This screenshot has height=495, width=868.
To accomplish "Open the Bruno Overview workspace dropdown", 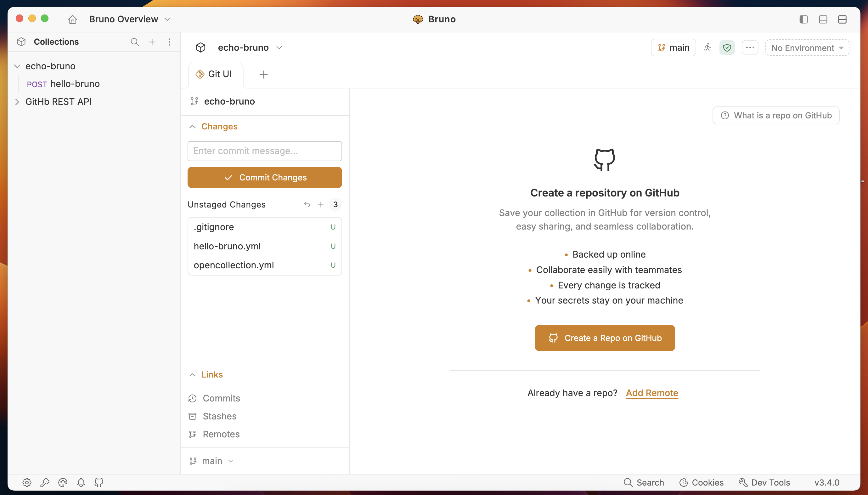I will (x=129, y=20).
